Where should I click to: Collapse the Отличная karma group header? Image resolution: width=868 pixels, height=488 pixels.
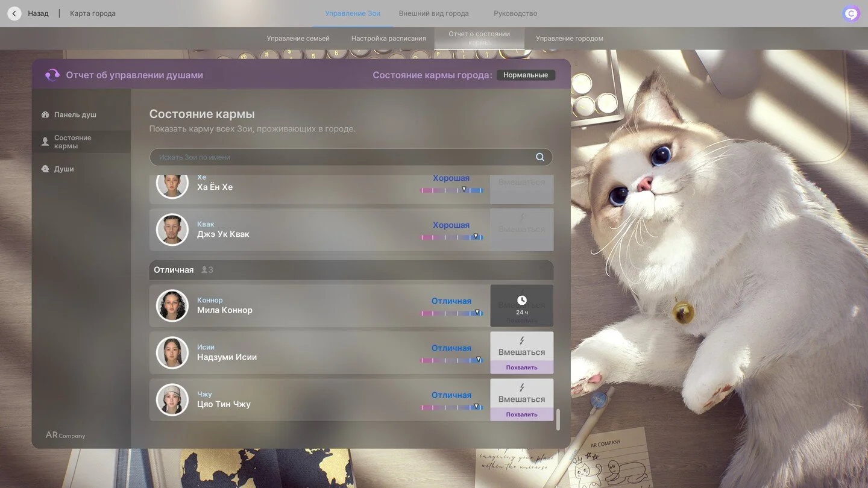pos(351,270)
